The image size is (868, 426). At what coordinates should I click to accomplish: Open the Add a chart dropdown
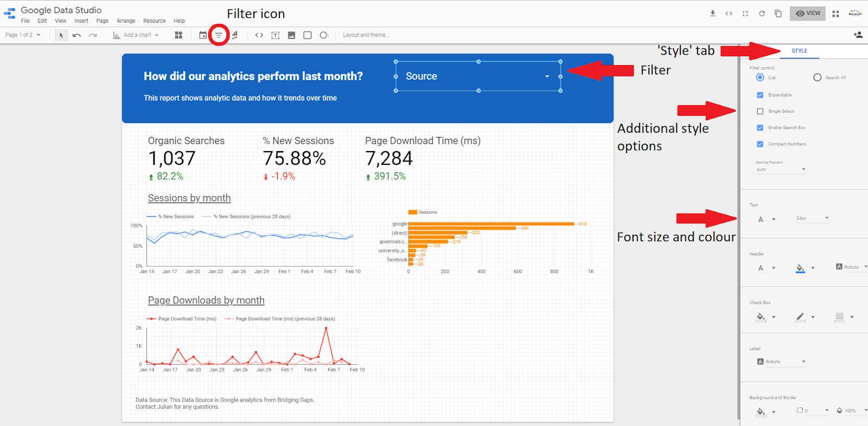click(x=136, y=35)
